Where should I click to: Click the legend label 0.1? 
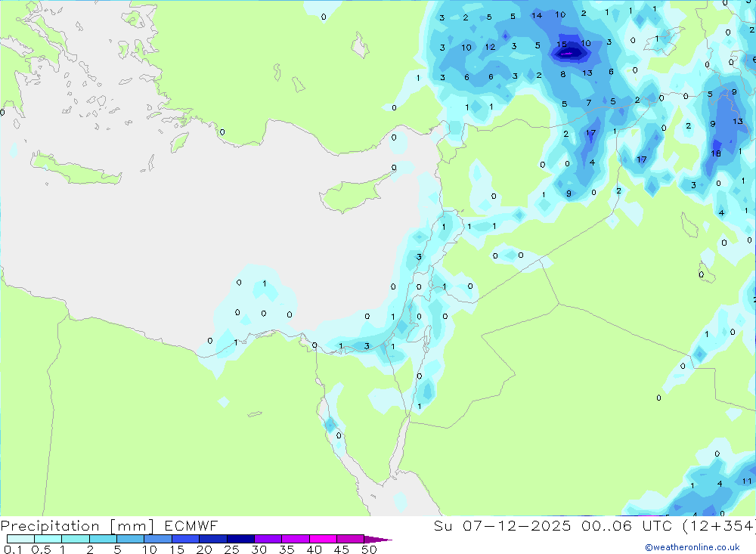(x=13, y=549)
